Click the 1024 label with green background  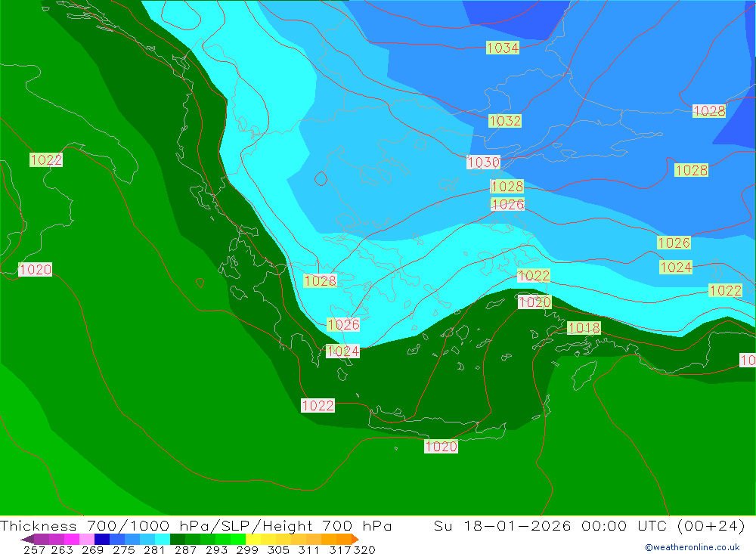(x=675, y=267)
